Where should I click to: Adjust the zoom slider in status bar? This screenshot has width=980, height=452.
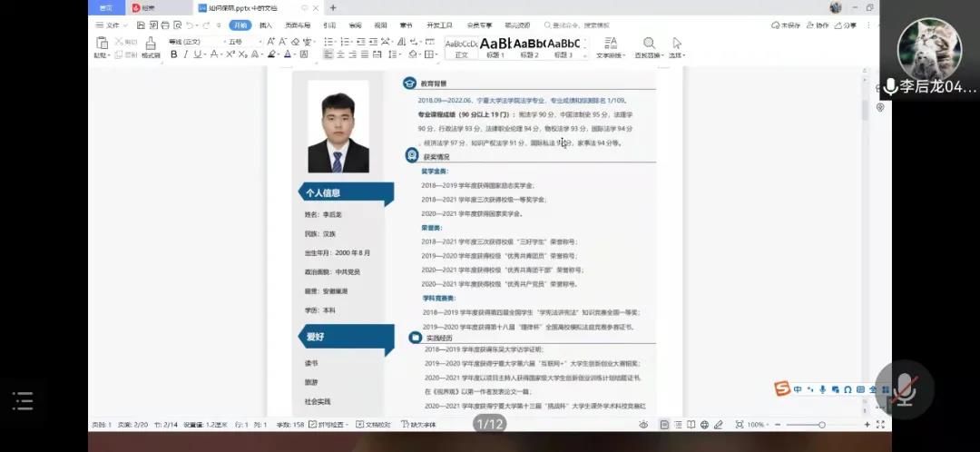point(822,425)
